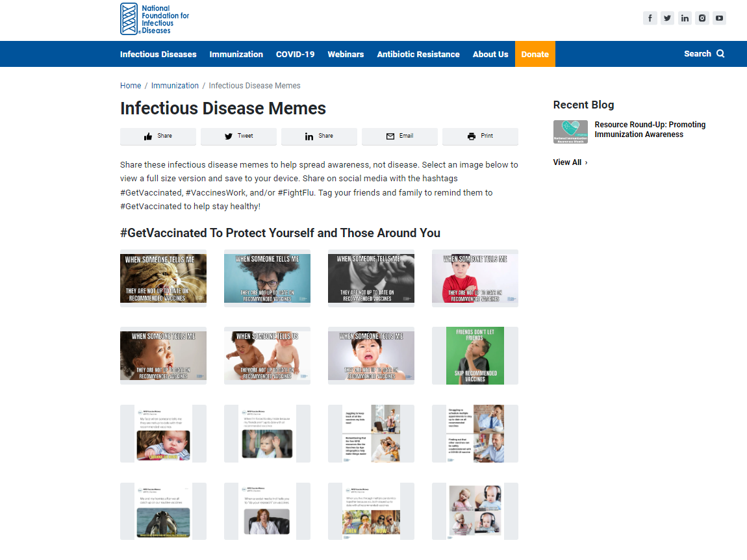
Task: Open the COVID-19 navigation menu
Action: pos(296,54)
